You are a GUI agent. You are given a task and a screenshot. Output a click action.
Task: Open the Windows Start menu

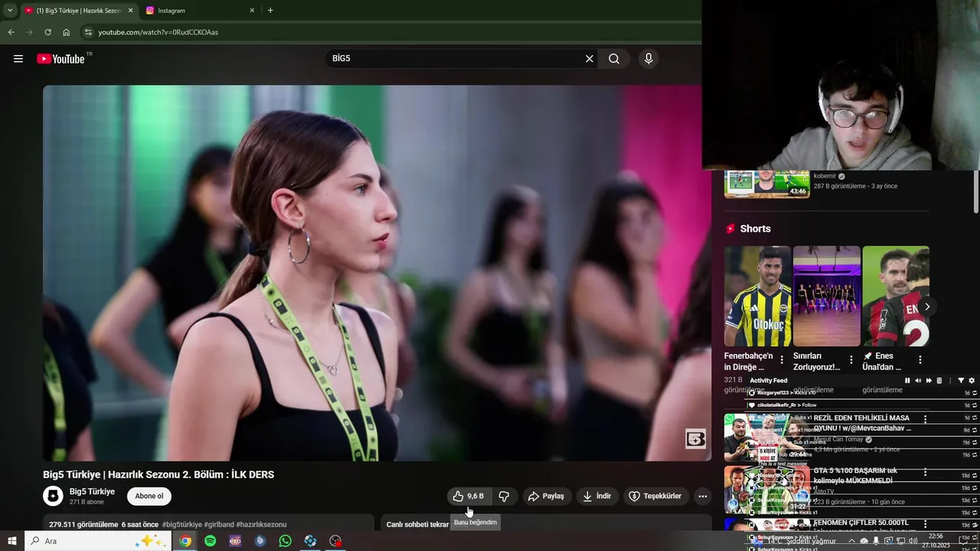[12, 541]
